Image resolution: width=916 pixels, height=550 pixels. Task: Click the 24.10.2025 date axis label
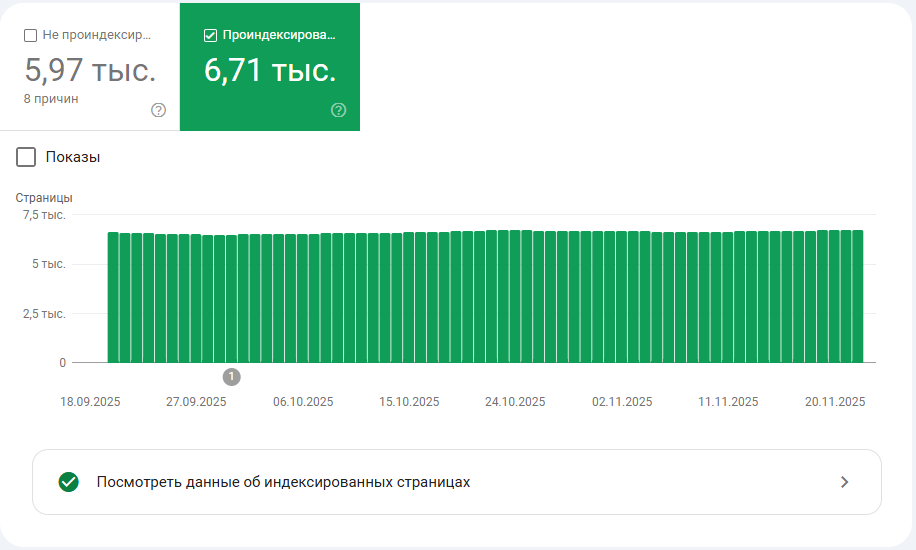515,402
